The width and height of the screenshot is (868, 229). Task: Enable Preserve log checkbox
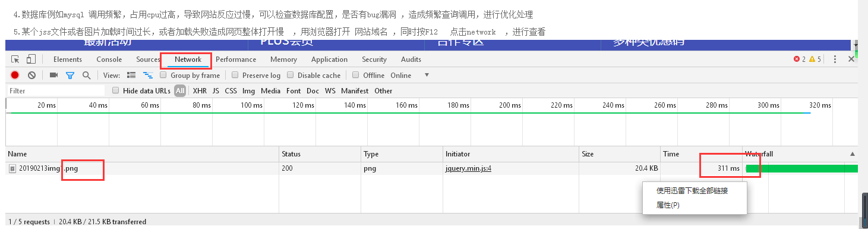click(235, 75)
